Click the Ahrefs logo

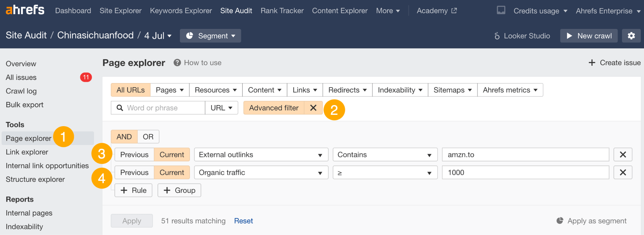[x=25, y=10]
